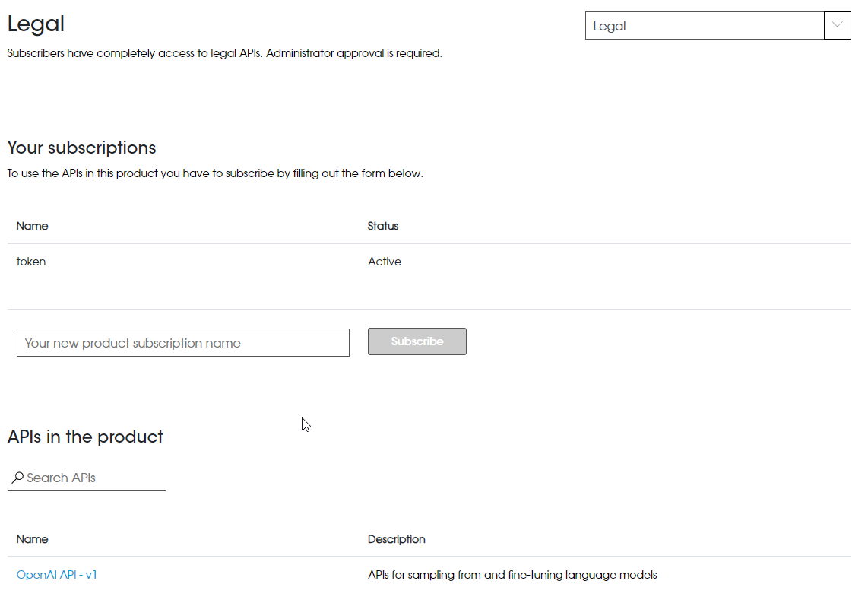
Task: Click the magnifier icon beside Search APIs
Action: tap(17, 478)
